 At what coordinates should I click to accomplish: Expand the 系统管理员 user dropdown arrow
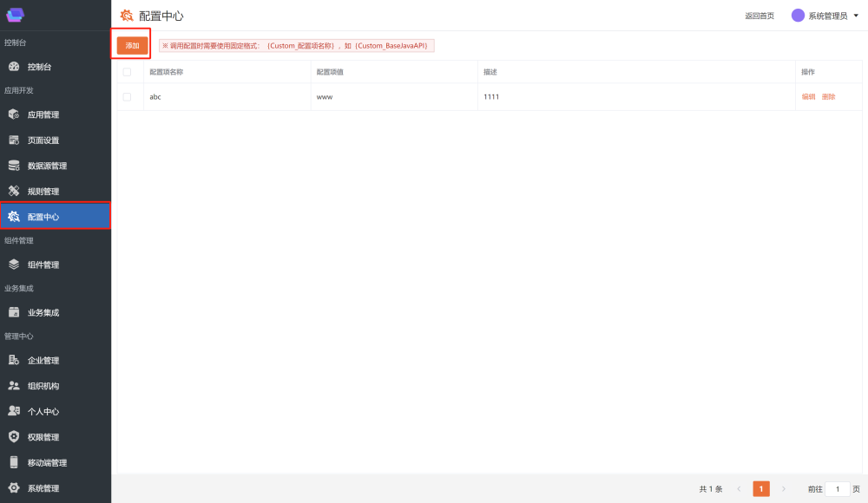point(856,16)
